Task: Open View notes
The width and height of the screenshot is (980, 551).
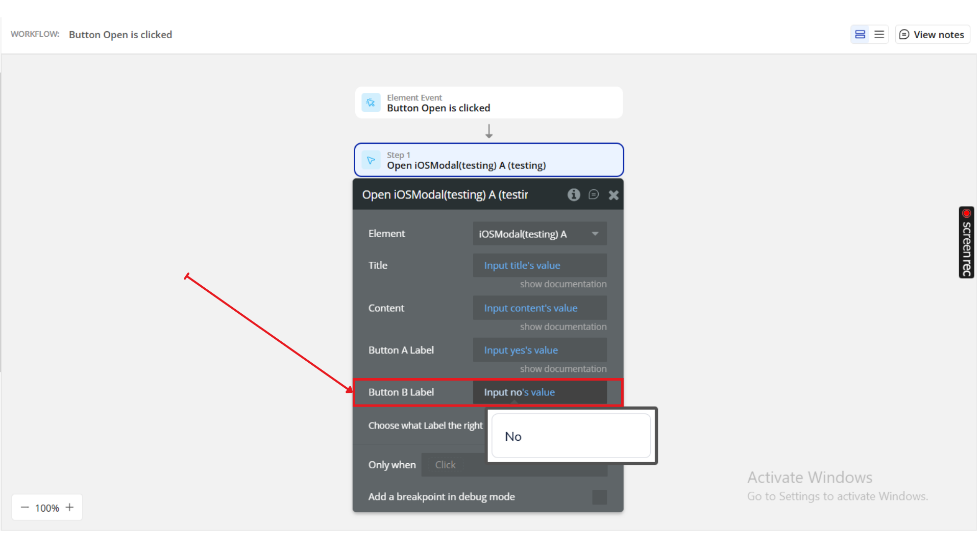Action: point(932,34)
